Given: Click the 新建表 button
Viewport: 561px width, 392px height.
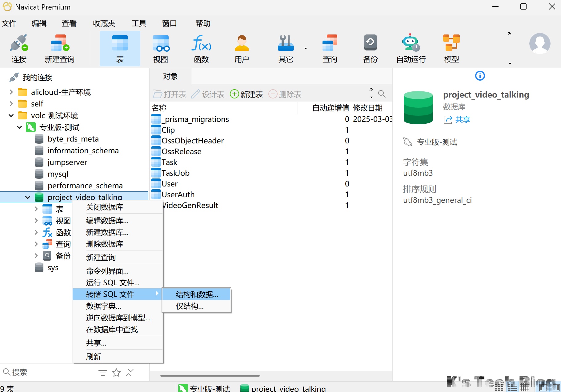Looking at the screenshot, I should (246, 94).
